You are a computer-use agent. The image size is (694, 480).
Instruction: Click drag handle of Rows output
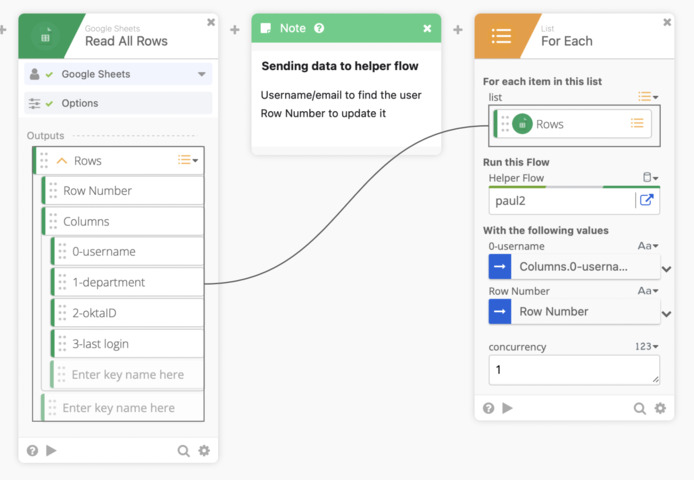click(x=44, y=160)
